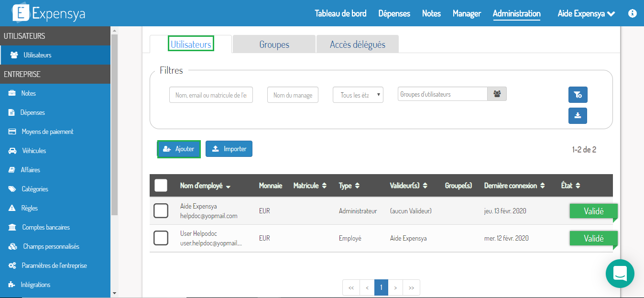Image resolution: width=644 pixels, height=298 pixels.
Task: Open the chat support bubble
Action: pos(620,274)
